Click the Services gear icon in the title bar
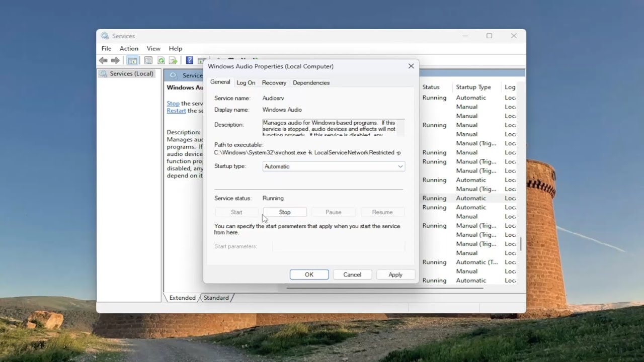 pyautogui.click(x=105, y=36)
